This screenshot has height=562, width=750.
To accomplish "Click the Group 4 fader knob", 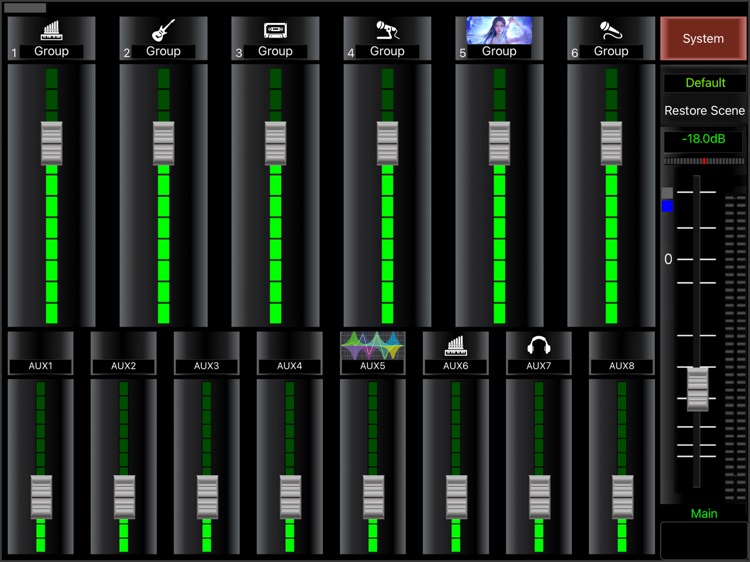I will [x=387, y=143].
